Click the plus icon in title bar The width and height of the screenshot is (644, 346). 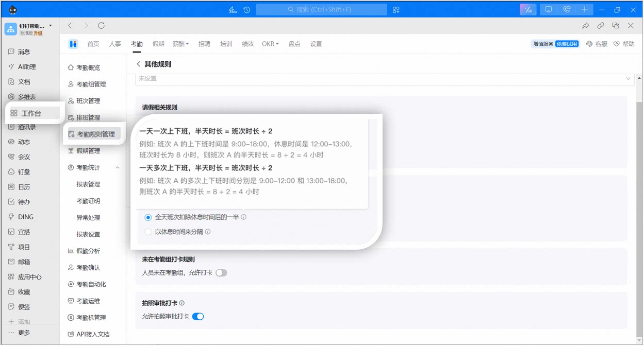584,9
